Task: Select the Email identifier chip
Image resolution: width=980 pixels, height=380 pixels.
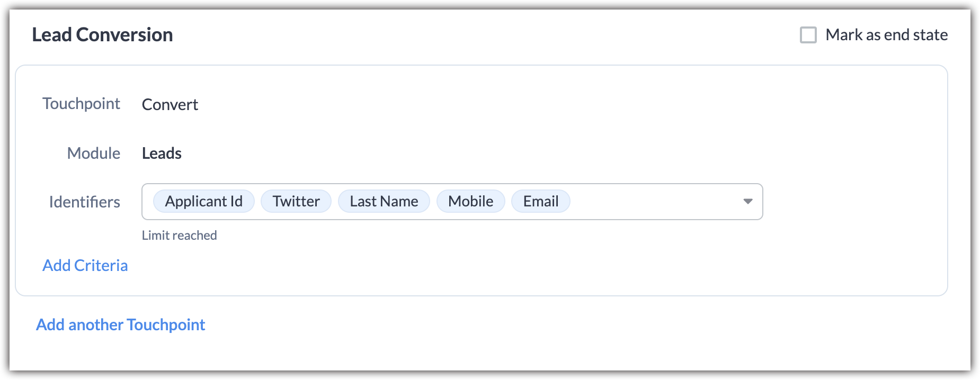Action: (540, 202)
